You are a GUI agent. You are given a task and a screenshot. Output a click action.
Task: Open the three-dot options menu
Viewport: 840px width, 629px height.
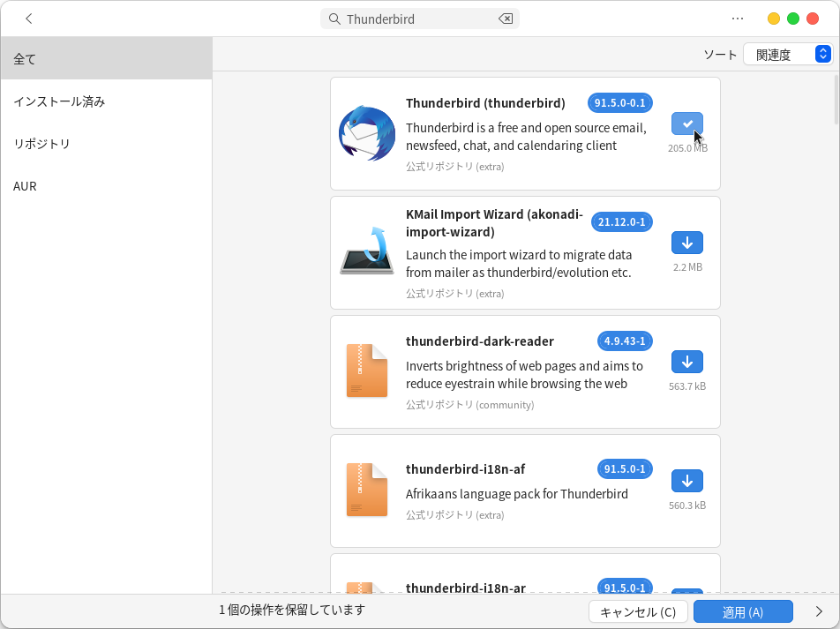(x=738, y=19)
